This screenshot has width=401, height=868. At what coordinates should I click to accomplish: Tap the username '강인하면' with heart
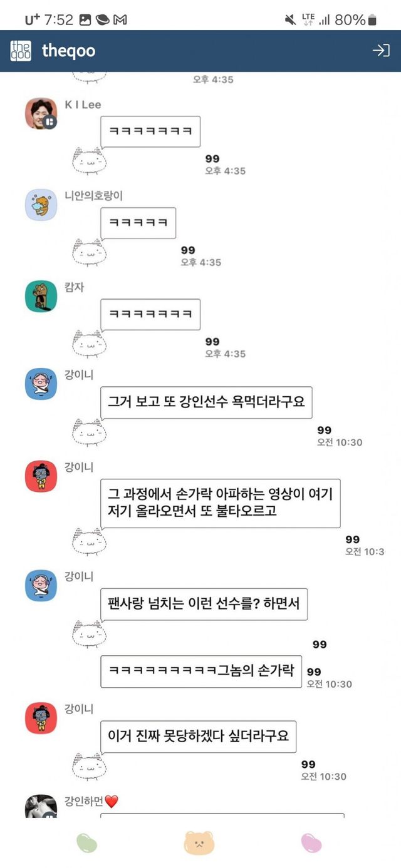pos(91,801)
